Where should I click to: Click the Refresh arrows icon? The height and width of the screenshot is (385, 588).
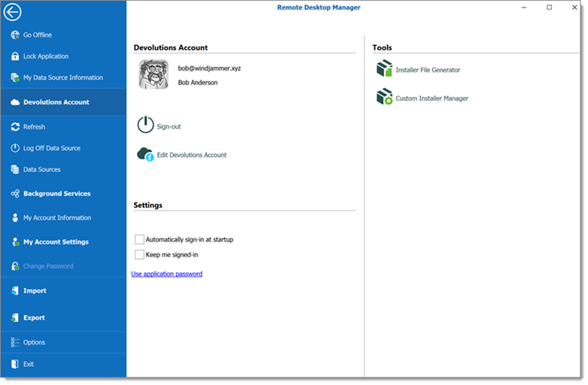(x=15, y=127)
